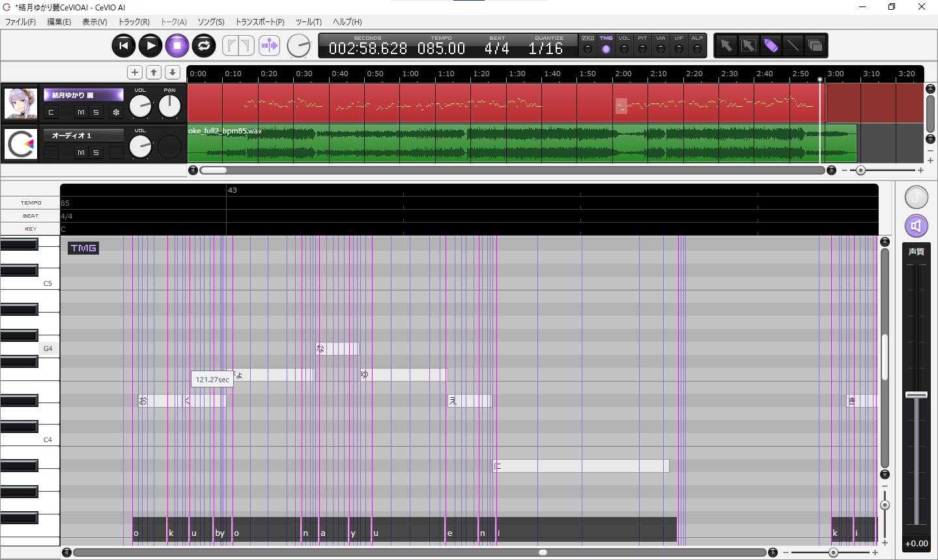938x560 pixels.
Task: Move track up with the up arrow
Action: point(154,72)
